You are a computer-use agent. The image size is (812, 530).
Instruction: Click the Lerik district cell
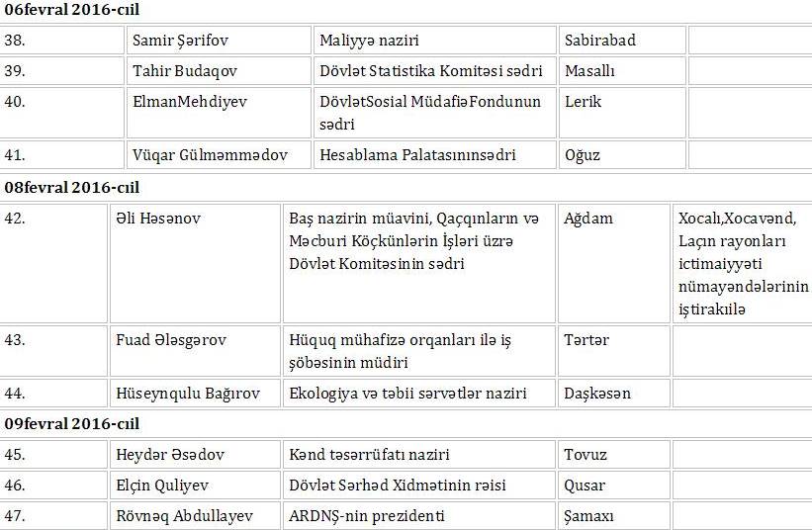point(583,101)
